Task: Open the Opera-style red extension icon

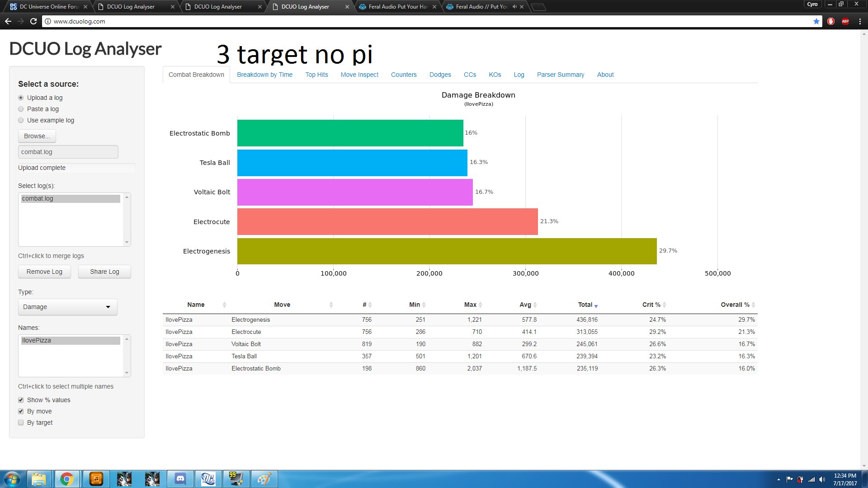Action: [831, 21]
